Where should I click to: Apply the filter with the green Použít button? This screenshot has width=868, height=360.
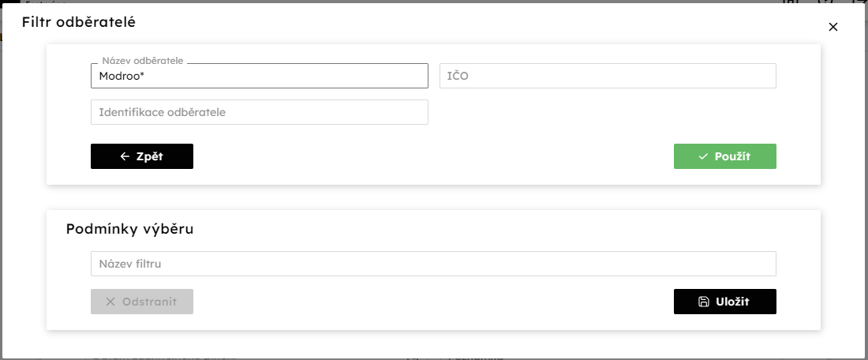tap(724, 156)
